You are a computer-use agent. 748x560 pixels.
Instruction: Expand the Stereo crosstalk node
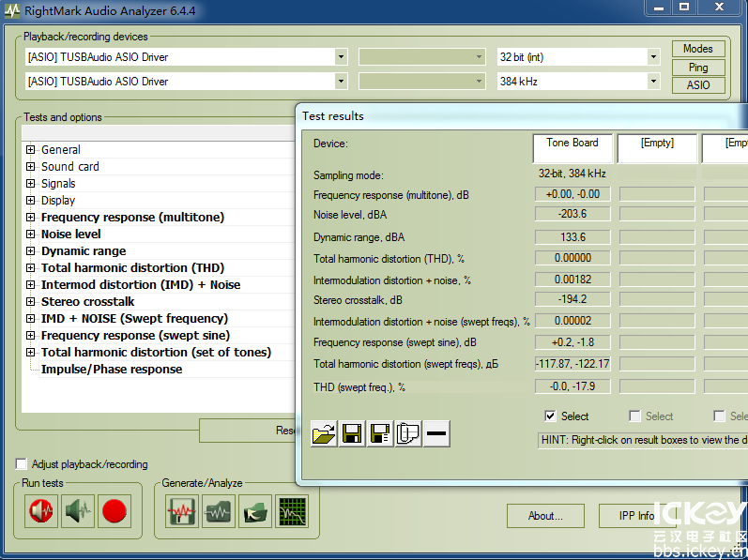click(31, 302)
